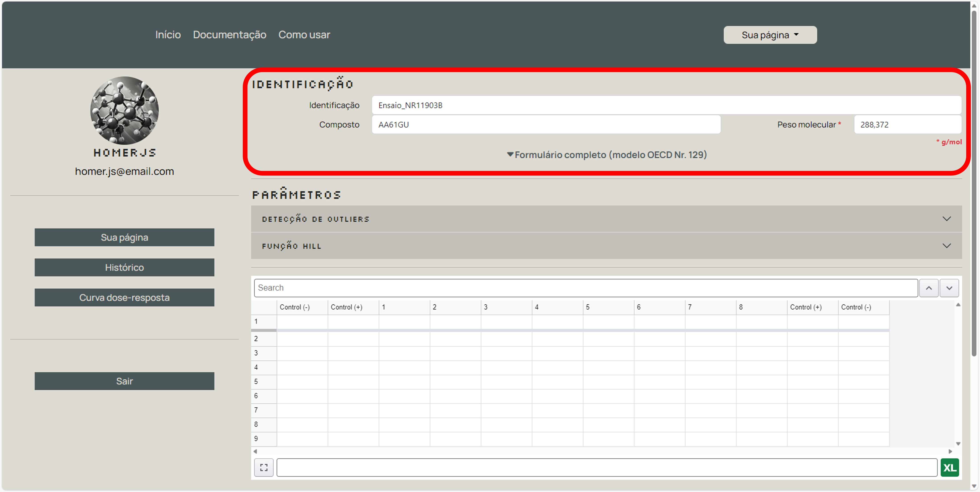
Task: Click the spreadsheet formula bar input
Action: click(x=607, y=468)
